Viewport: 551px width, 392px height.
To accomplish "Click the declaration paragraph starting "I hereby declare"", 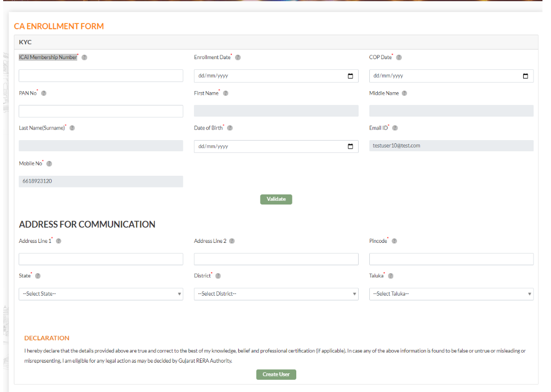I will (x=275, y=356).
